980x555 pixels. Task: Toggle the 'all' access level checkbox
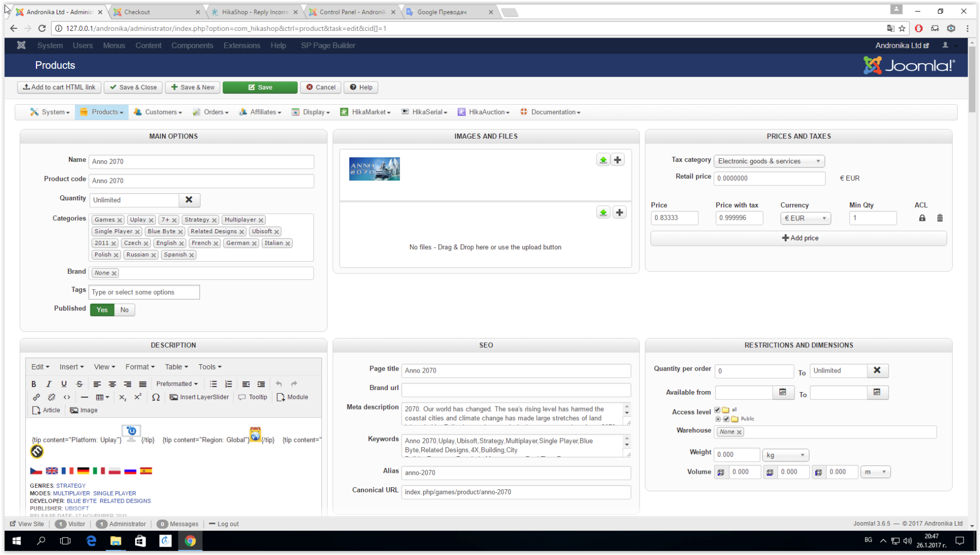[x=717, y=410]
